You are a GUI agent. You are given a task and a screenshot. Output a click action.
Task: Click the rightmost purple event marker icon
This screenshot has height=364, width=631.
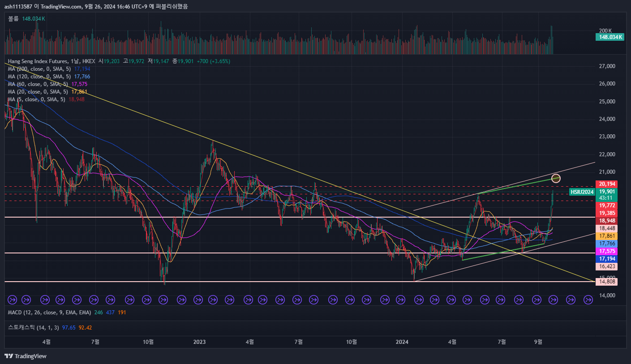point(588,299)
